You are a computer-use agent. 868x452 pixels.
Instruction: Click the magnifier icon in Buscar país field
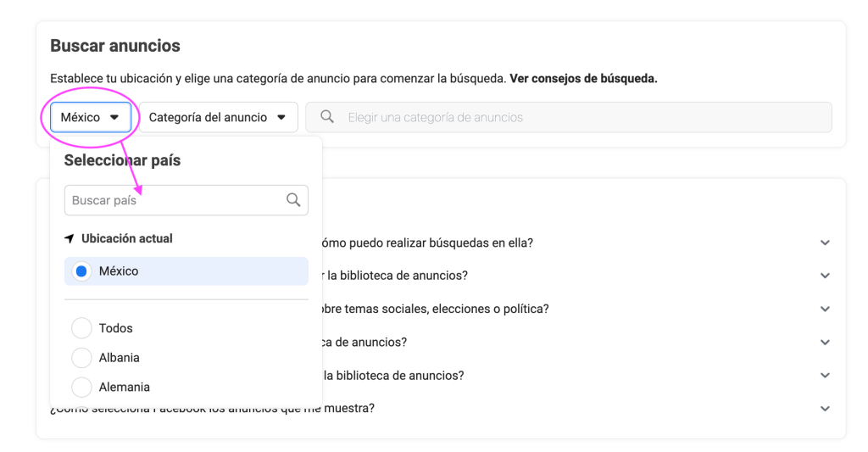(293, 200)
